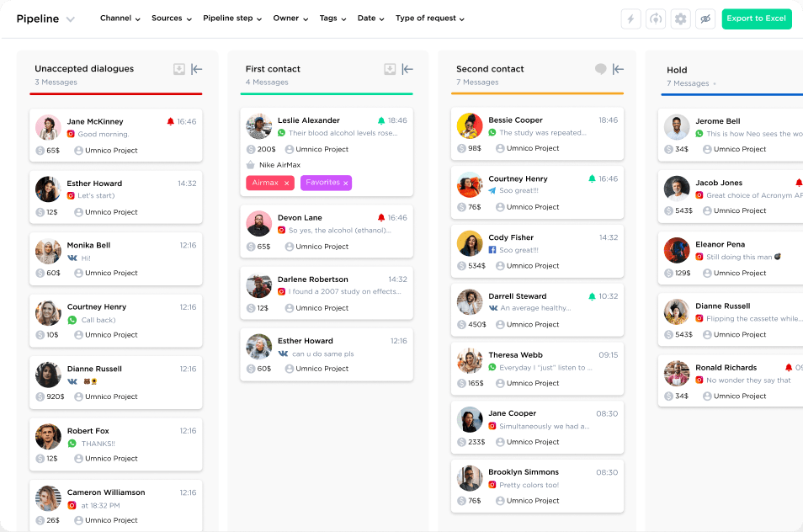Collapse the Unaccepted dialogues column
The image size is (803, 532).
[x=197, y=70]
